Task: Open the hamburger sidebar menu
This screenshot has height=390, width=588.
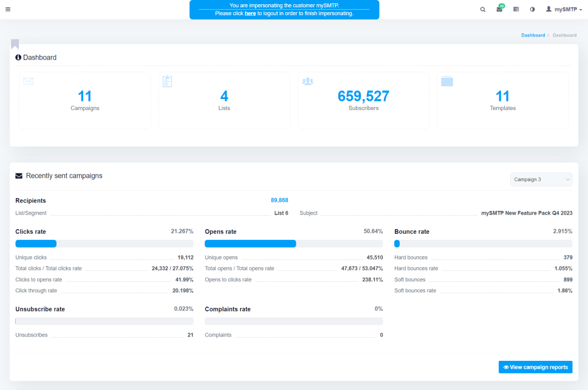Action: point(8,9)
